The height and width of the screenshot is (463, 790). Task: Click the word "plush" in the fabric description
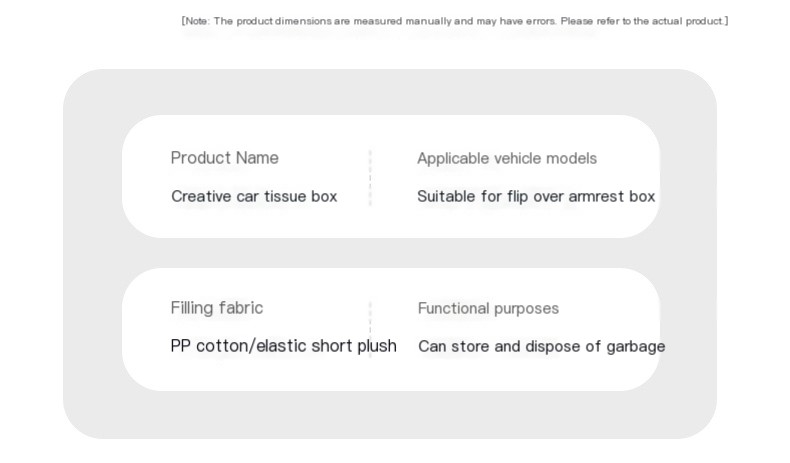click(377, 346)
